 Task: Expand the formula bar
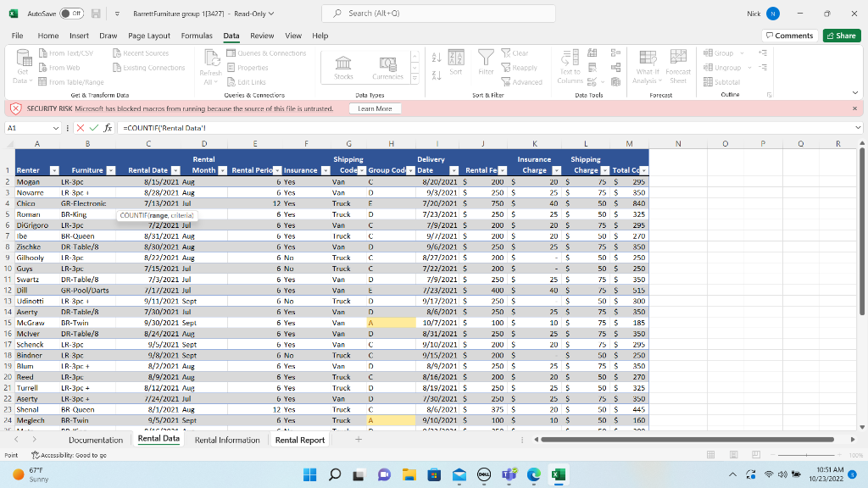pos(858,128)
